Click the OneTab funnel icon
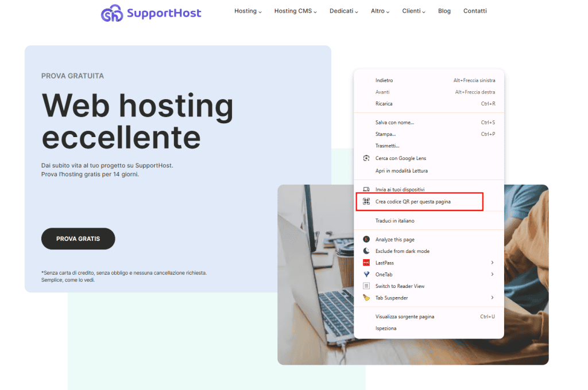 tap(367, 274)
